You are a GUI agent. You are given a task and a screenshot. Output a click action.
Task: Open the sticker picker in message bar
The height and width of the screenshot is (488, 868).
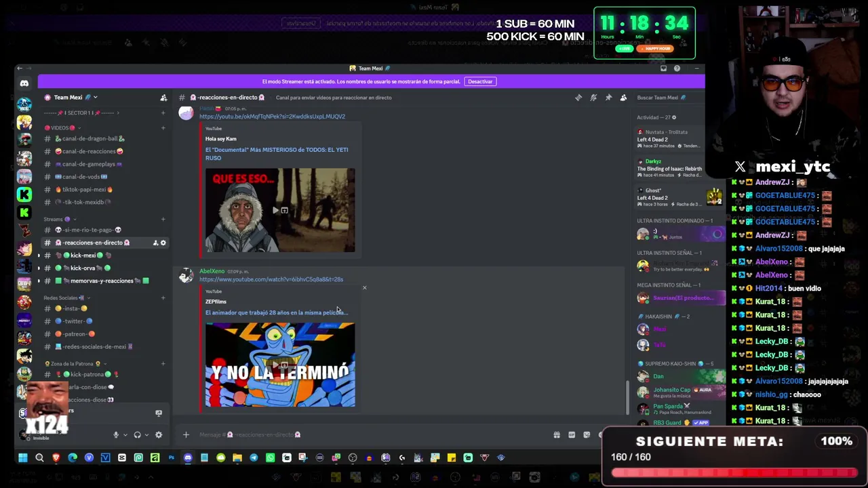click(587, 435)
